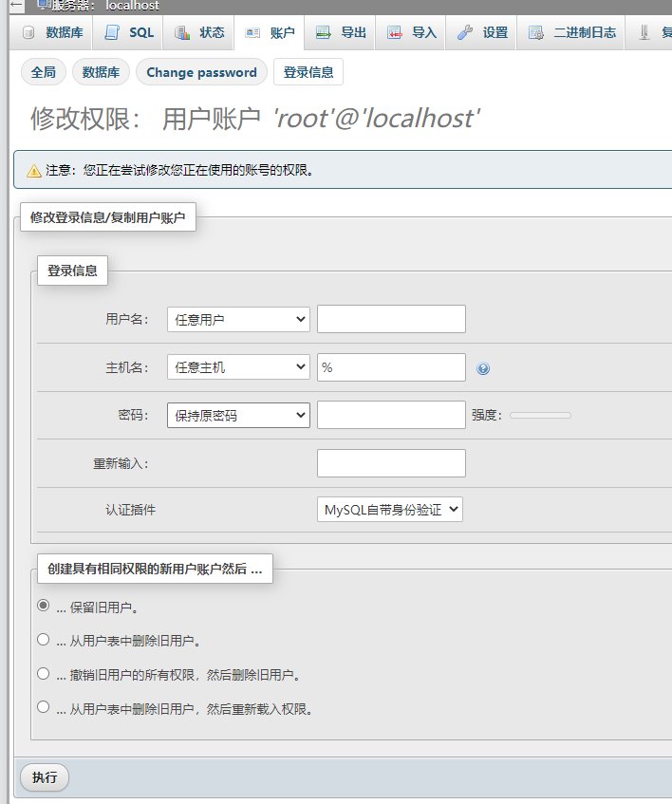Select the 登录信息 sub-tab
Screen dimensions: 672x804
click(x=308, y=72)
